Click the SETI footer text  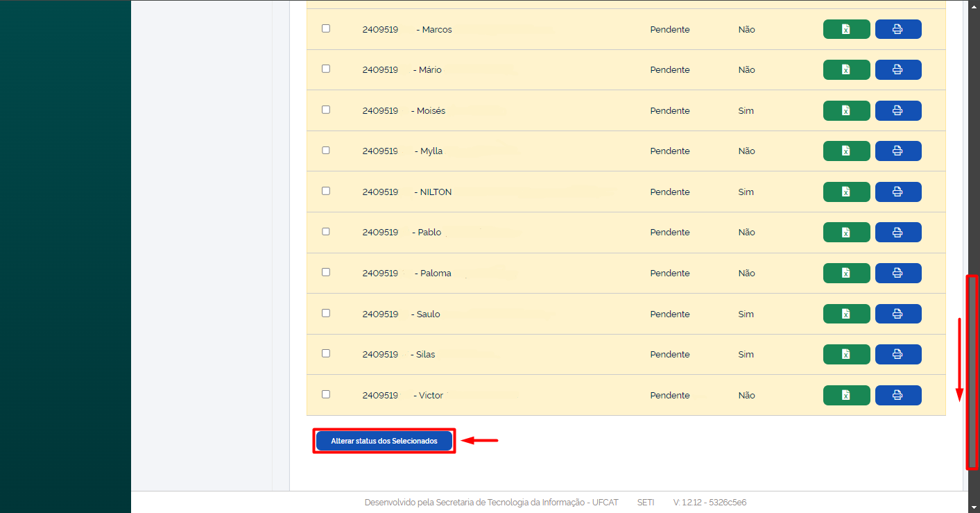(646, 503)
